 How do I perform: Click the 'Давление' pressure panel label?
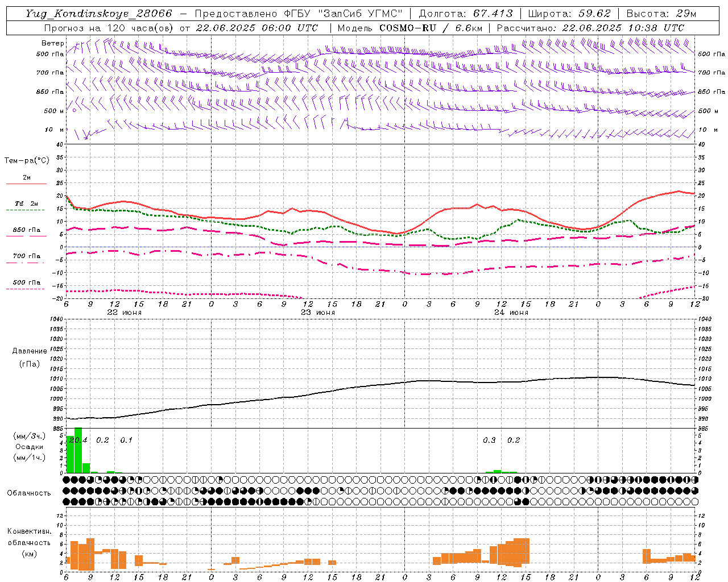(30, 351)
